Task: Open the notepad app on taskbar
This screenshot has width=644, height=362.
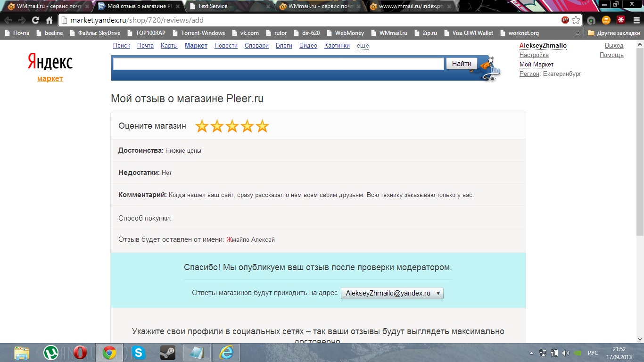Action: tap(197, 353)
